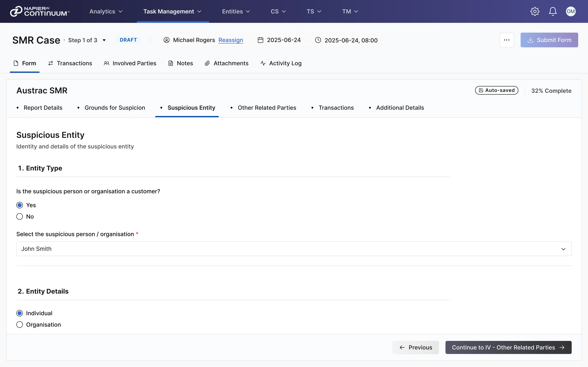Click the notifications bell icon
Viewport: 588px width, 367px height.
(553, 11)
